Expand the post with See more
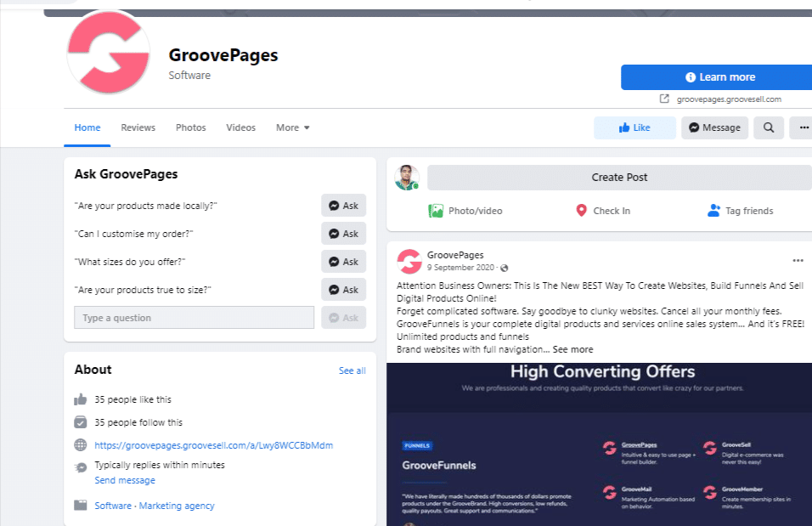812x526 pixels. tap(572, 349)
